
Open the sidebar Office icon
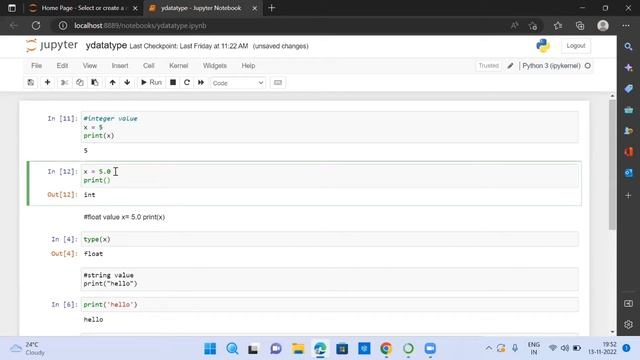(x=629, y=152)
